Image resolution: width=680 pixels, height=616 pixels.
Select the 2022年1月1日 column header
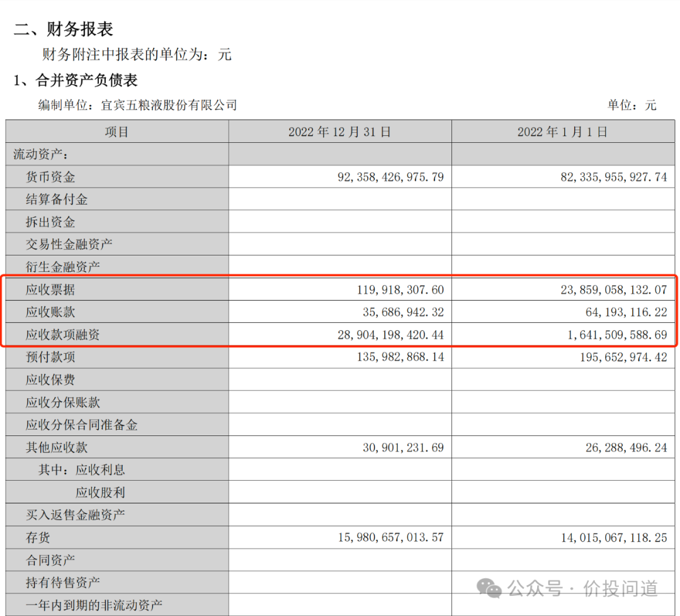pyautogui.click(x=562, y=132)
